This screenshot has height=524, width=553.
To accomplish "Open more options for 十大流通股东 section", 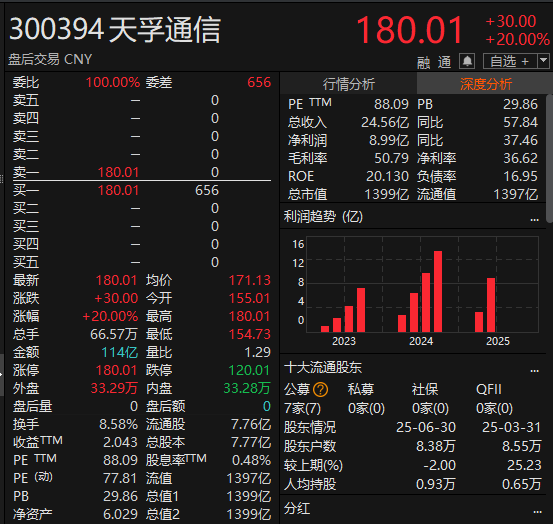I will (x=534, y=370).
